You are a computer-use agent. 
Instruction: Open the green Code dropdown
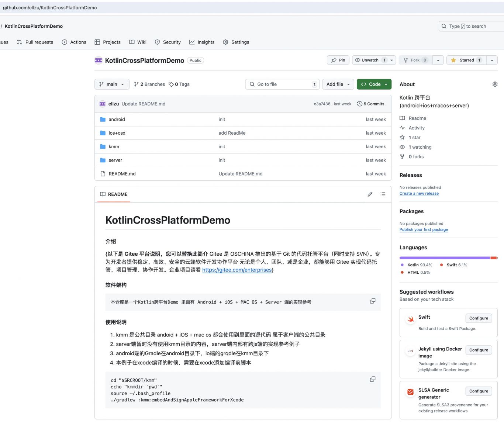tap(374, 84)
